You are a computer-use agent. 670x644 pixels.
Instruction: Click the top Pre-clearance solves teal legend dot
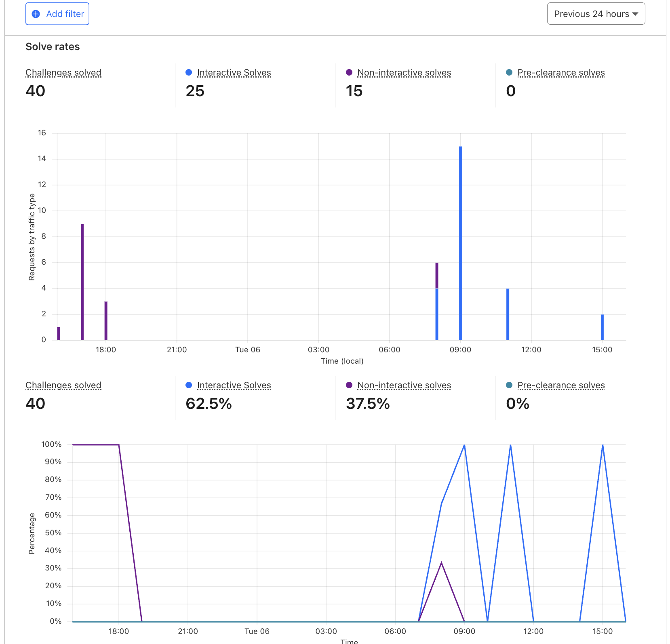pos(509,72)
